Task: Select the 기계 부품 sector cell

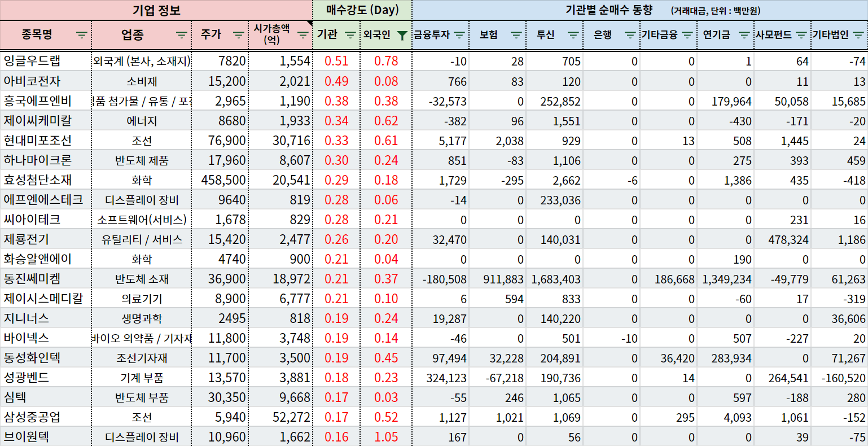Action: point(142,377)
